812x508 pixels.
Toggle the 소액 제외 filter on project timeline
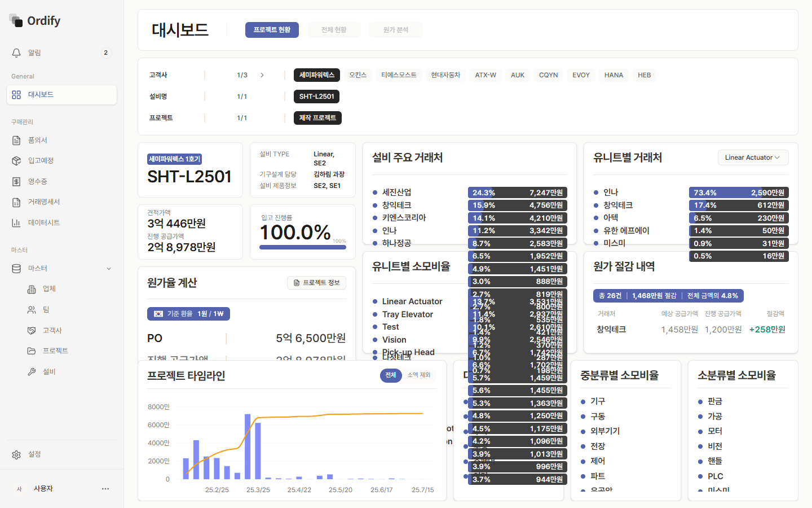[418, 375]
